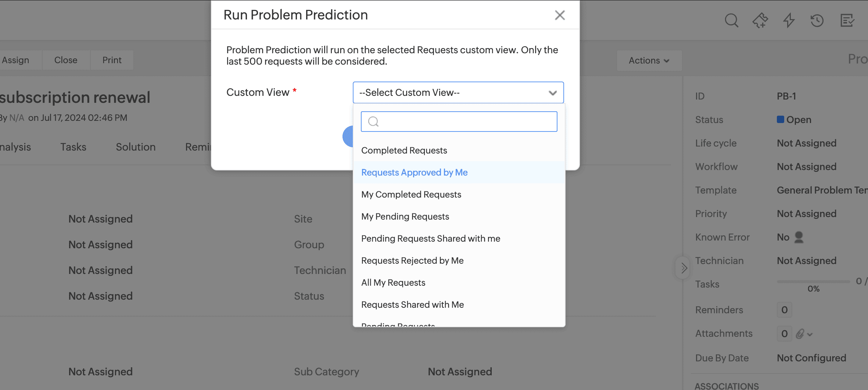This screenshot has height=390, width=868.
Task: Close the Run Problem Prediction dialog
Action: [560, 15]
